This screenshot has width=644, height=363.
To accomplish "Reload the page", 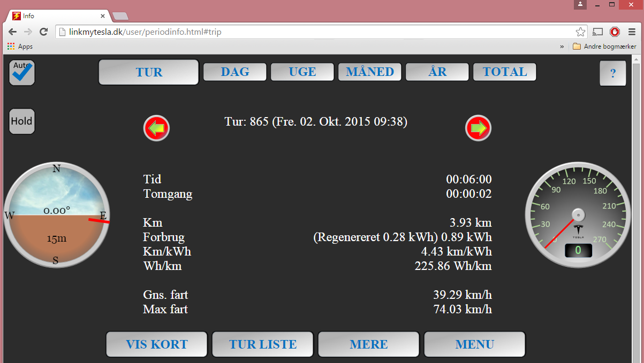I will [44, 32].
